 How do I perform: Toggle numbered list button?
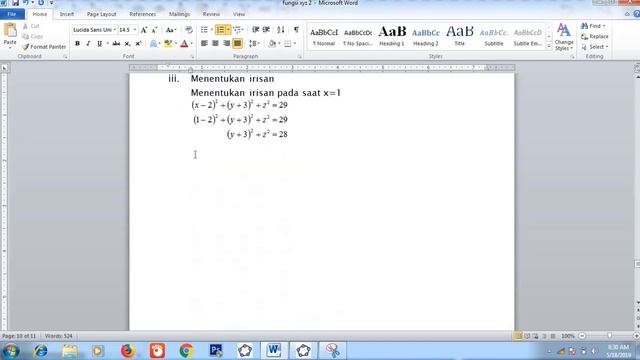pos(220,30)
